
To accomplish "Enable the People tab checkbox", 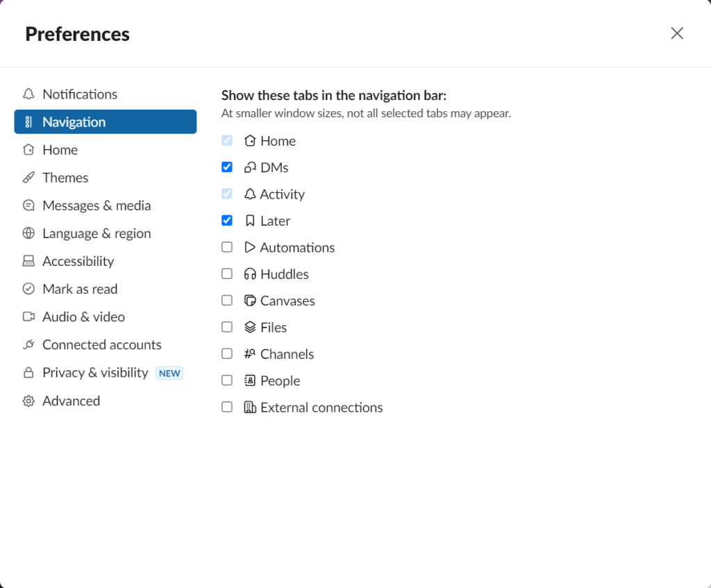I will click(x=227, y=380).
